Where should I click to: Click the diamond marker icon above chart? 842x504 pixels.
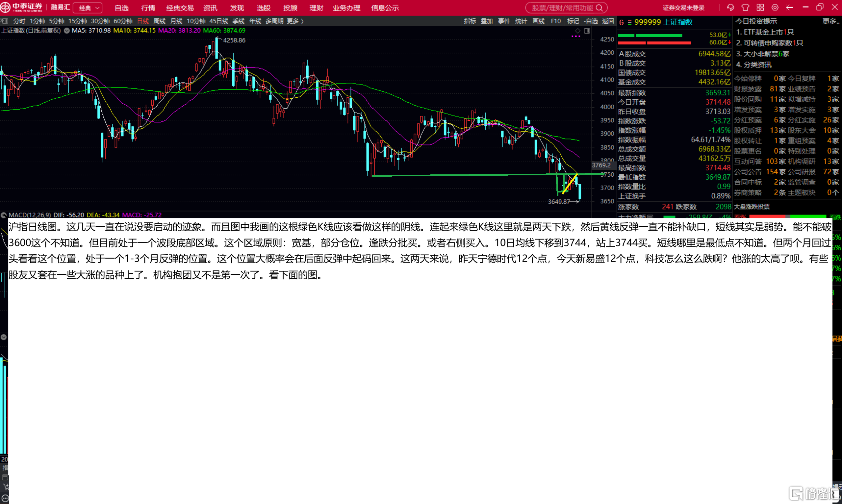pyautogui.click(x=578, y=31)
